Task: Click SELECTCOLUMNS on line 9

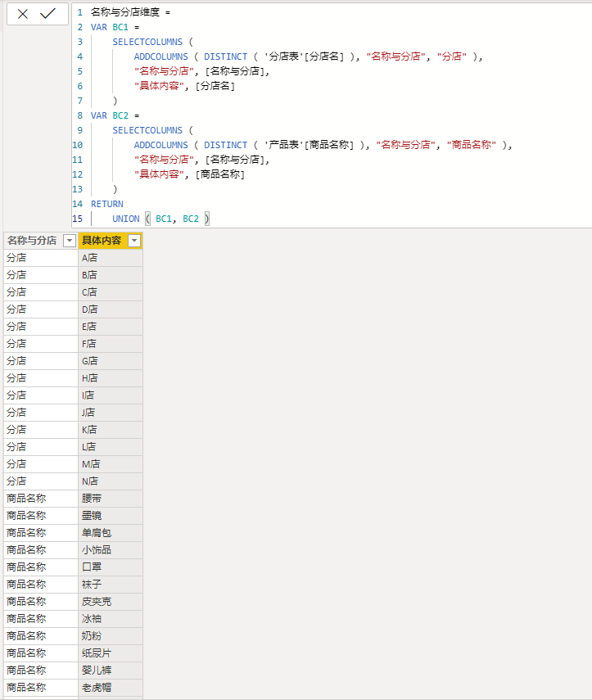Action: (147, 130)
